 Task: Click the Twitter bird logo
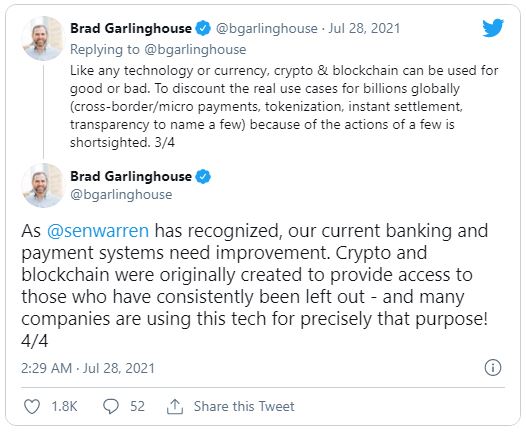point(493,28)
